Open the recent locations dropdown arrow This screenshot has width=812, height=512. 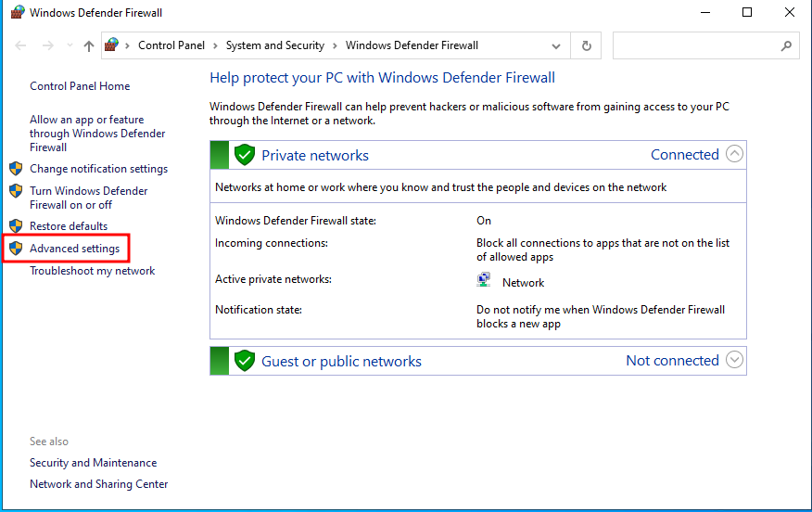pos(70,45)
